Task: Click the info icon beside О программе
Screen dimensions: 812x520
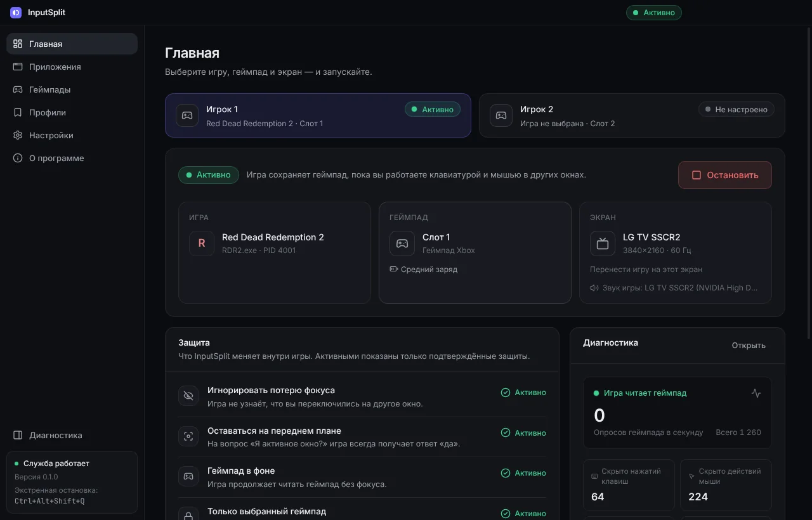Action: coord(18,158)
